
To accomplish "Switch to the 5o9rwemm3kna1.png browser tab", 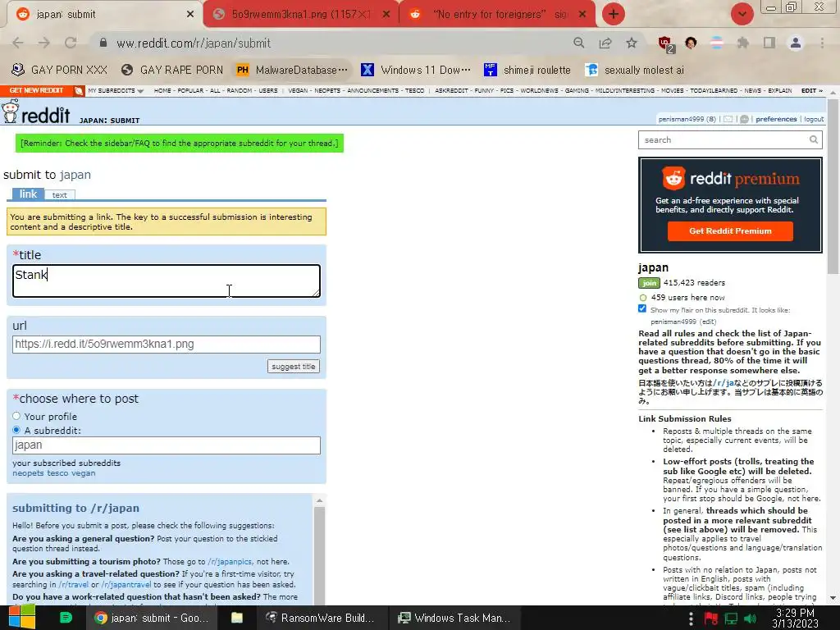I will pos(301,14).
